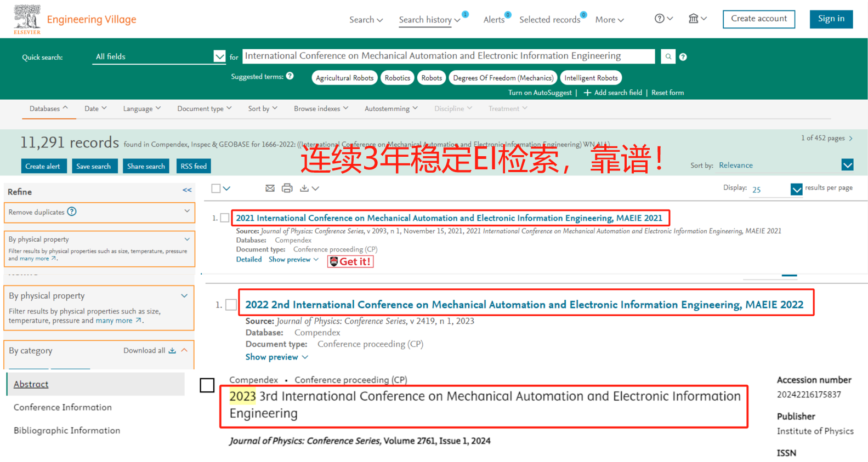The image size is (868, 462).
Task: Click Create alert button
Action: pos(43,166)
